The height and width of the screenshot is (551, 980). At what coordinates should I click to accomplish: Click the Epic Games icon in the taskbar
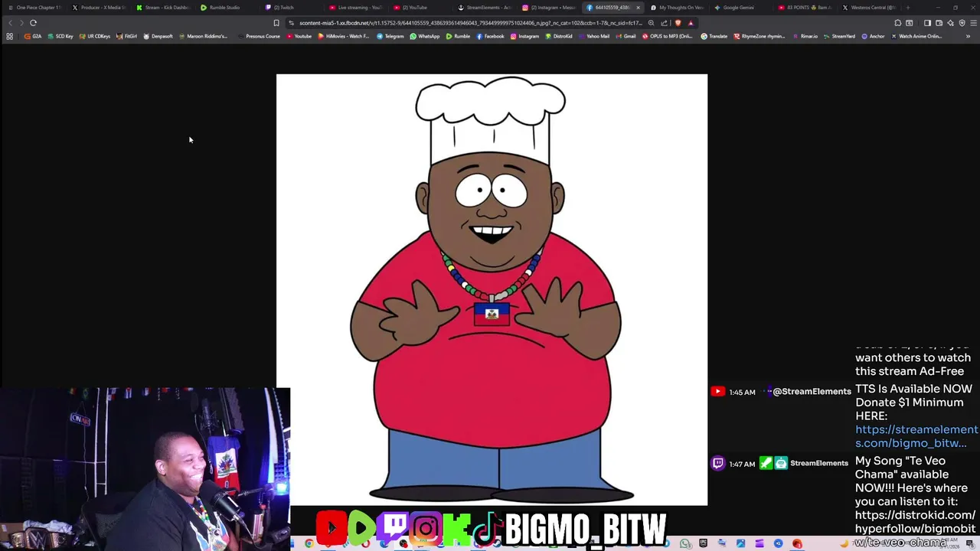point(703,543)
